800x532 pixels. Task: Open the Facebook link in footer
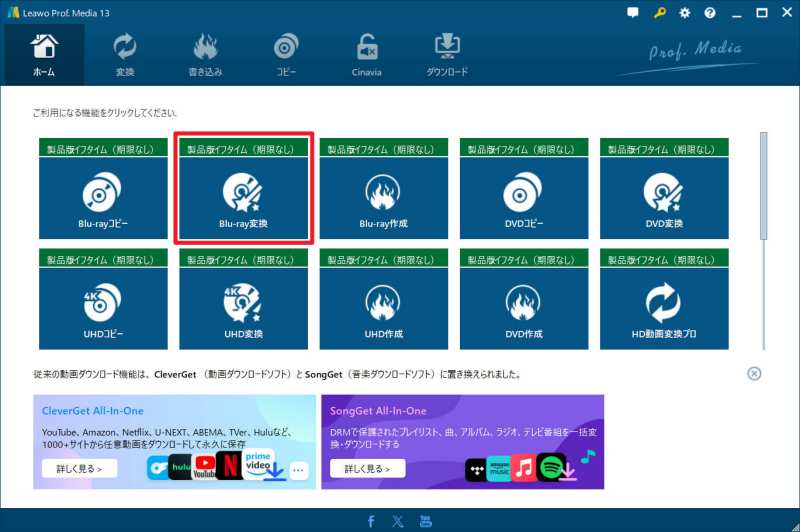pyautogui.click(x=371, y=521)
